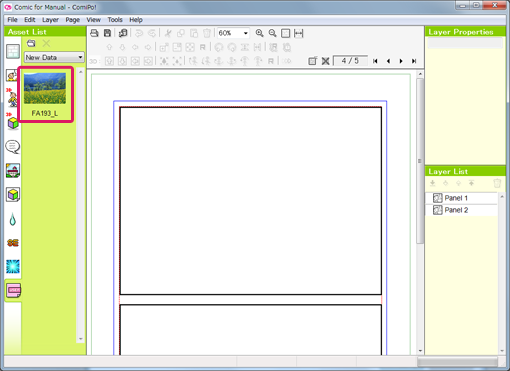The image size is (510, 371).
Task: Jump to the first page button
Action: tap(375, 61)
